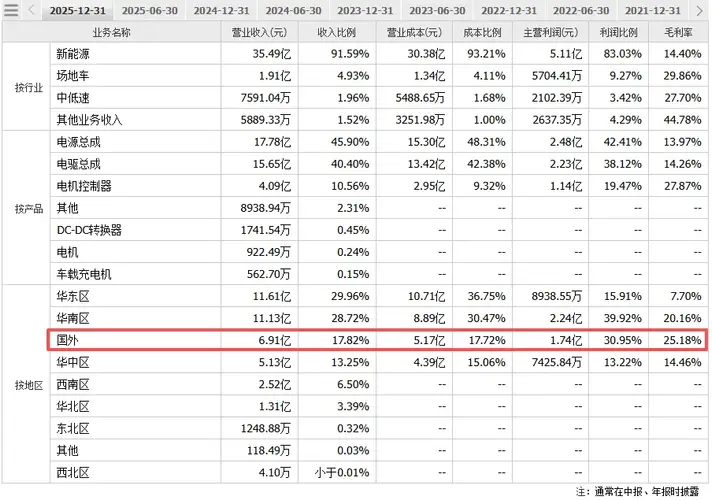The width and height of the screenshot is (712, 500).
Task: Select the 按行业 category cell
Action: pos(26,87)
